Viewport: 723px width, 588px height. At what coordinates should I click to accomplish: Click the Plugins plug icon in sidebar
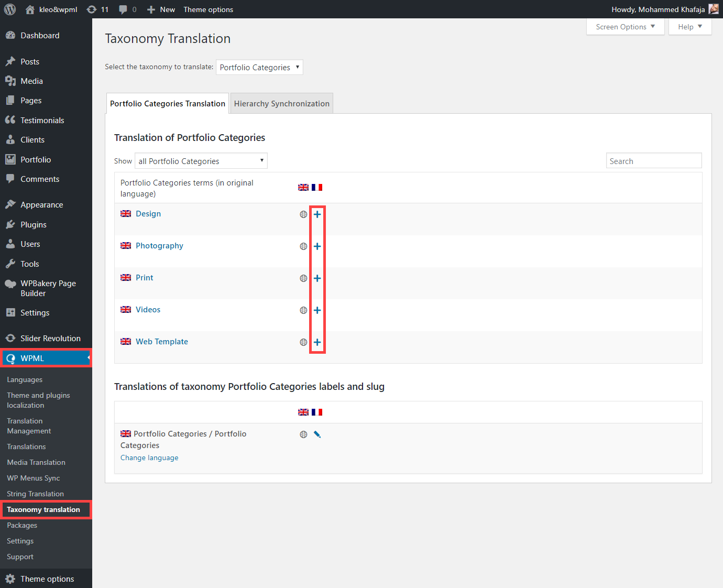[x=10, y=224]
